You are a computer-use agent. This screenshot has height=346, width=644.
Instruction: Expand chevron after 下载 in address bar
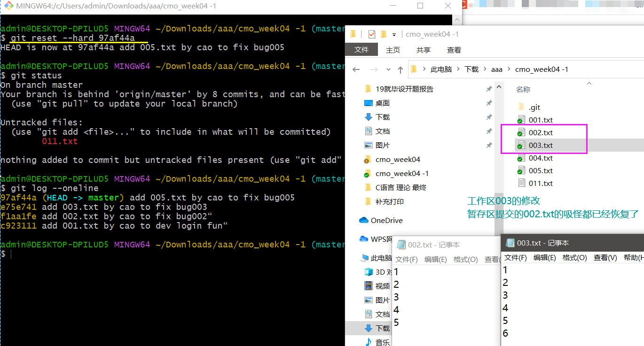pos(484,69)
